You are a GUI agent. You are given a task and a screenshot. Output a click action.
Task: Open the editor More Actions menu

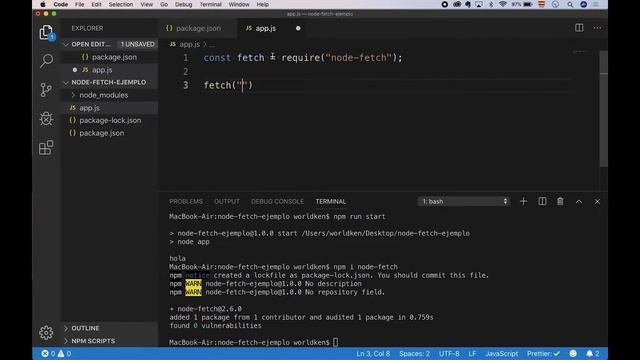point(597,28)
